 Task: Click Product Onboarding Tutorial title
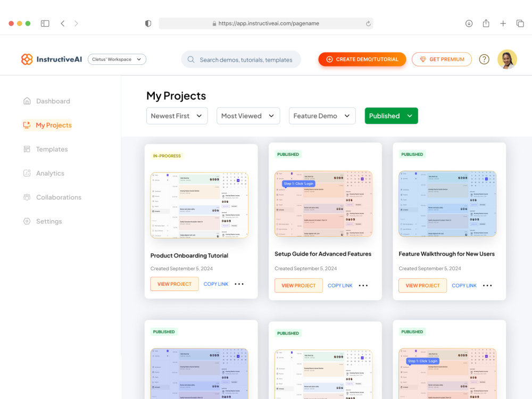click(x=189, y=255)
